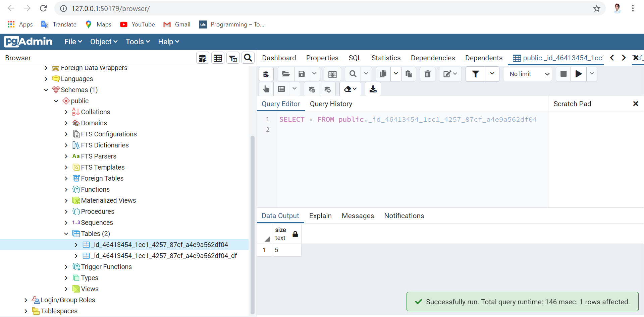The width and height of the screenshot is (644, 317).
Task: Open the Explain tab in the output panel
Action: click(x=320, y=216)
